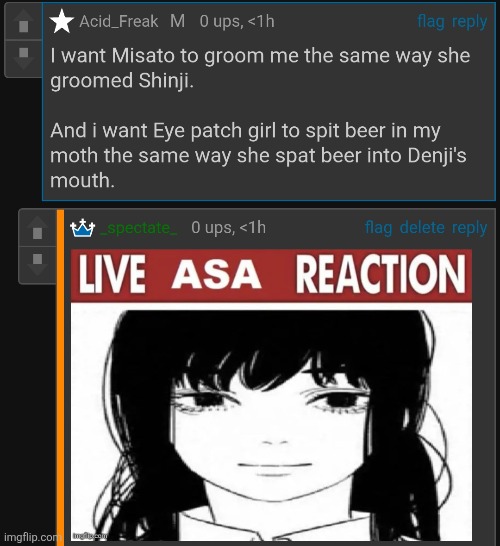Click the Acid_Freak comment text body
The width and height of the screenshot is (500, 546).
point(260,118)
